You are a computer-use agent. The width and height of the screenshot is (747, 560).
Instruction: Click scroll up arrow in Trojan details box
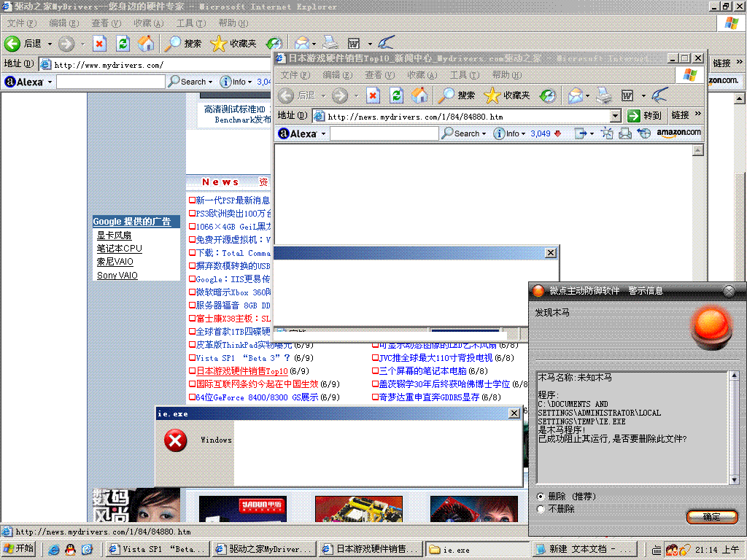pos(734,376)
